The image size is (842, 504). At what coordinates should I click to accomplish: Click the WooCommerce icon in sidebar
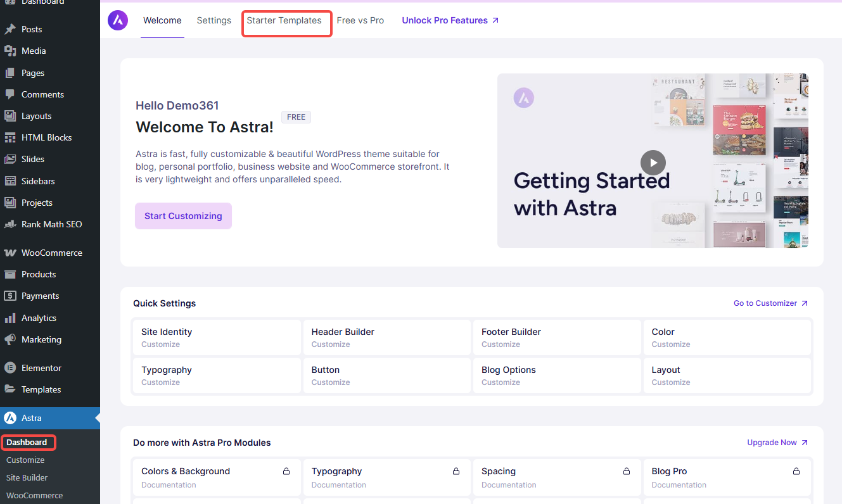pos(10,253)
